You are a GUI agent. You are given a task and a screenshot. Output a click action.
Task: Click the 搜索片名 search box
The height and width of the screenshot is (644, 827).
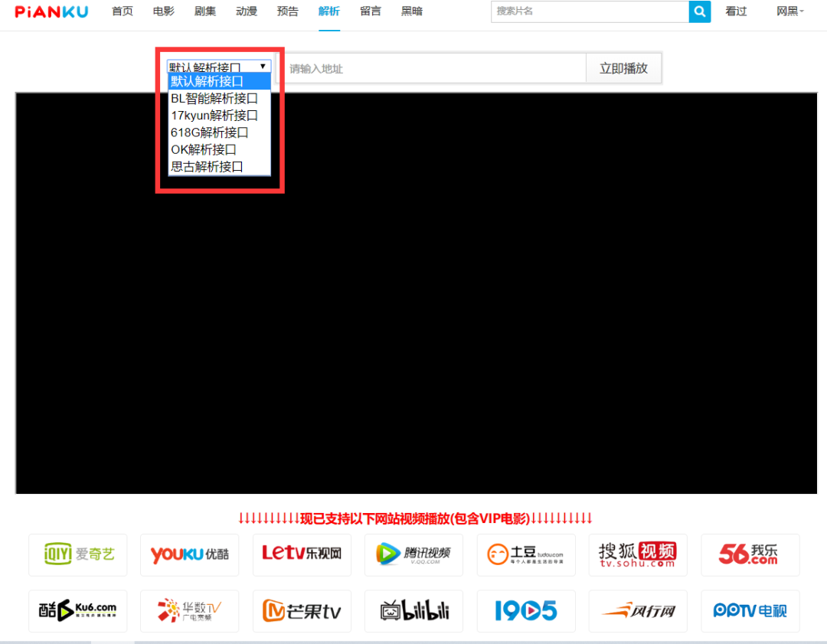590,11
